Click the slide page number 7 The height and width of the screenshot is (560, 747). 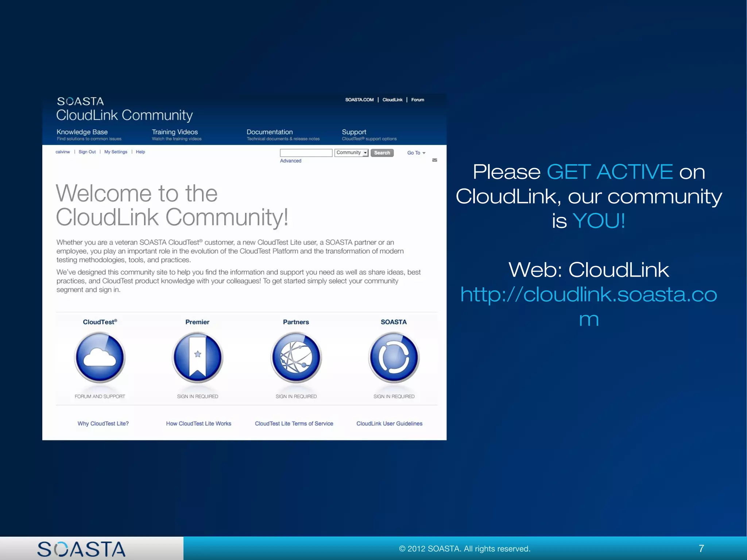point(701,548)
